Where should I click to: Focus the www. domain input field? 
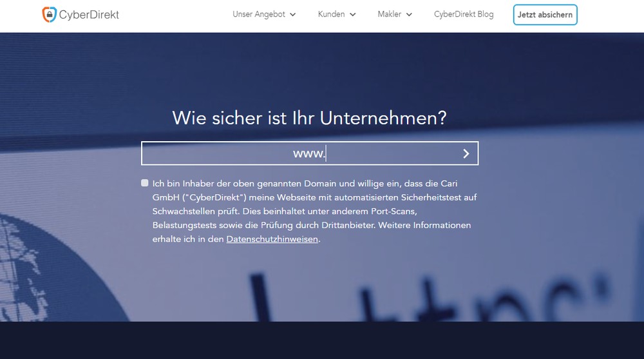(x=386, y=153)
